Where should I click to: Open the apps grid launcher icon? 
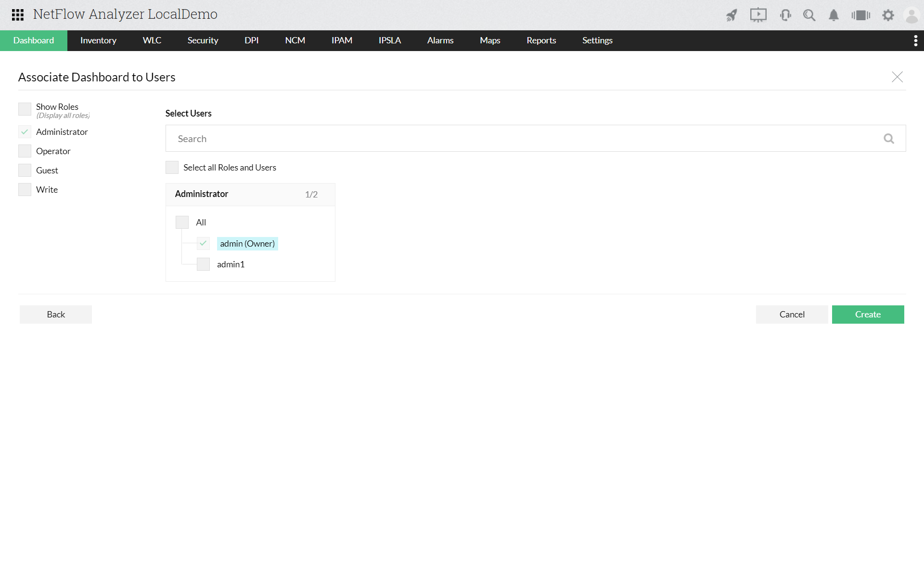click(x=18, y=15)
